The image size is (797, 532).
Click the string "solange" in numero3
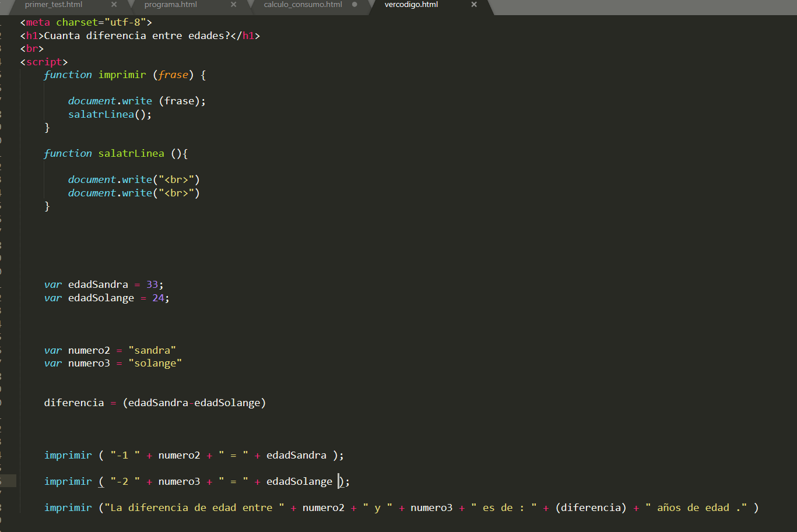(155, 363)
